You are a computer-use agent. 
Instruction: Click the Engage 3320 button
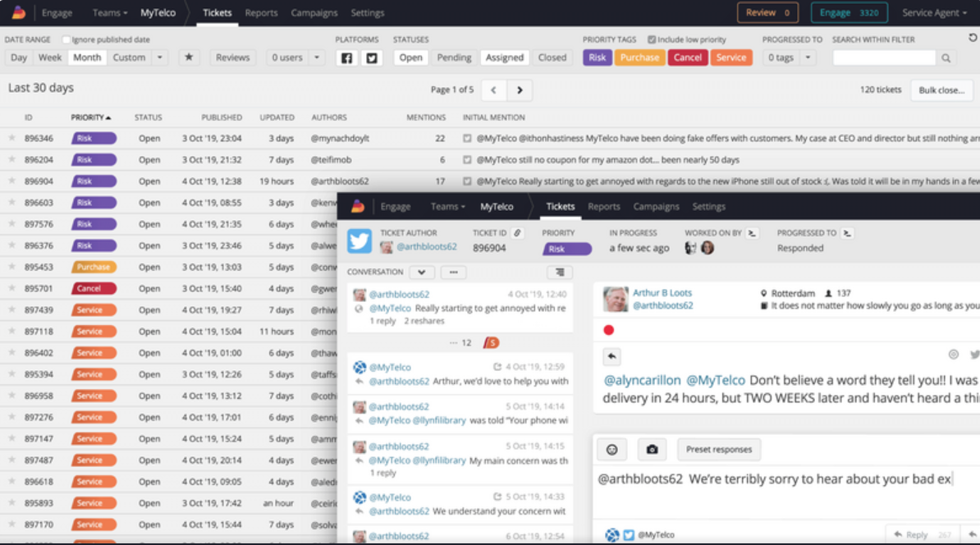tap(849, 12)
